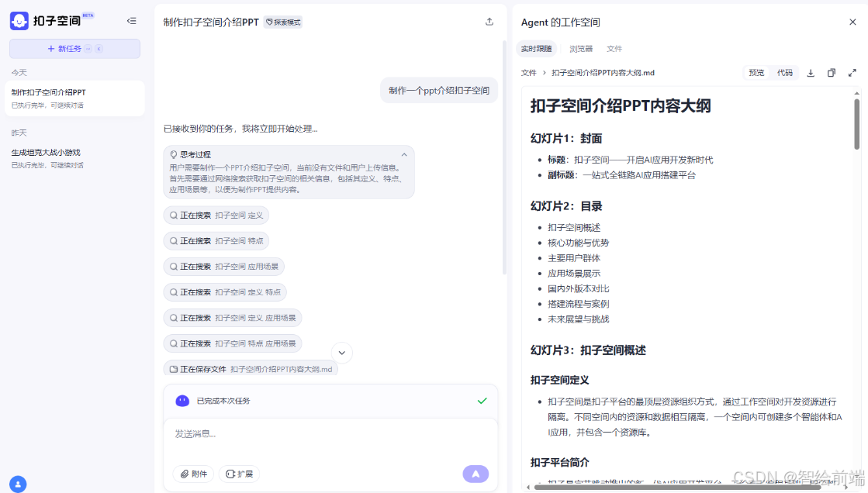The image size is (868, 493).
Task: Click the outline item 主要用户群体
Action: tap(573, 258)
